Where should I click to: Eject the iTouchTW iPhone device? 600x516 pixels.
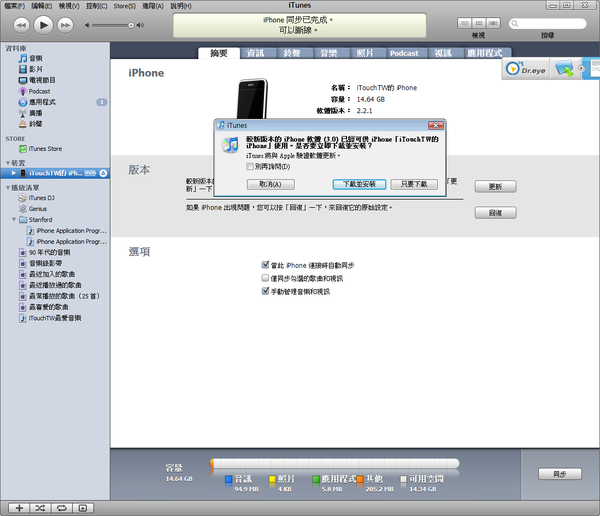pos(103,173)
